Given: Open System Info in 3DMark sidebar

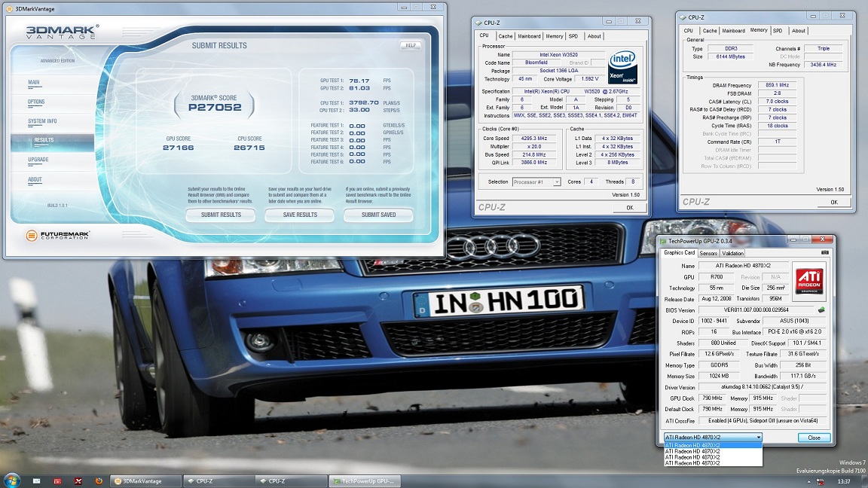Looking at the screenshot, I should tap(42, 121).
